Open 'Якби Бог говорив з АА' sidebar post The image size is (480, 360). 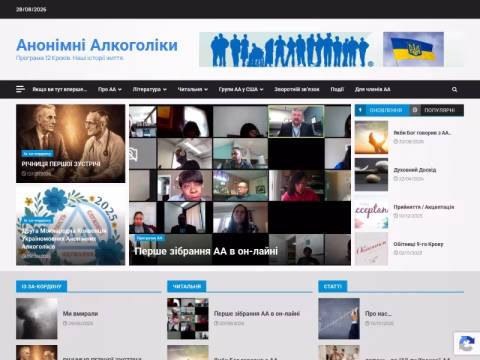point(422,133)
